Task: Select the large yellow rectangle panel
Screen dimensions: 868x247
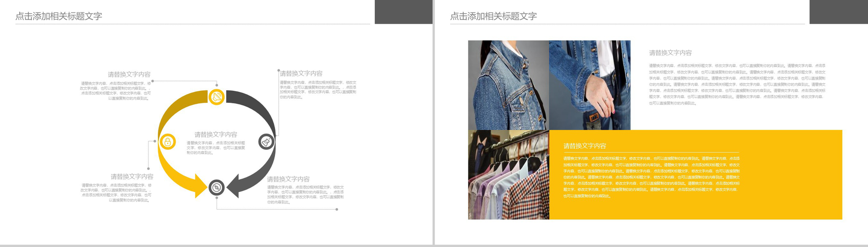Action: (x=695, y=174)
